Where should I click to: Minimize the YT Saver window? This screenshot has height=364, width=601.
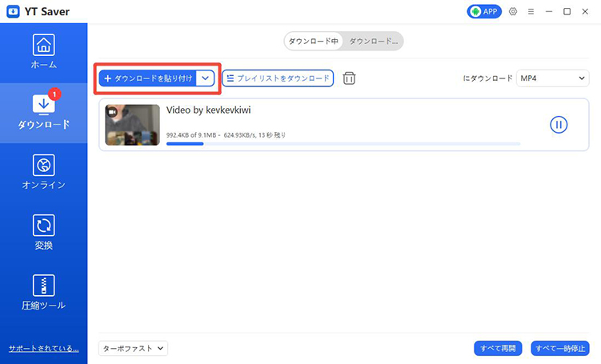click(549, 11)
